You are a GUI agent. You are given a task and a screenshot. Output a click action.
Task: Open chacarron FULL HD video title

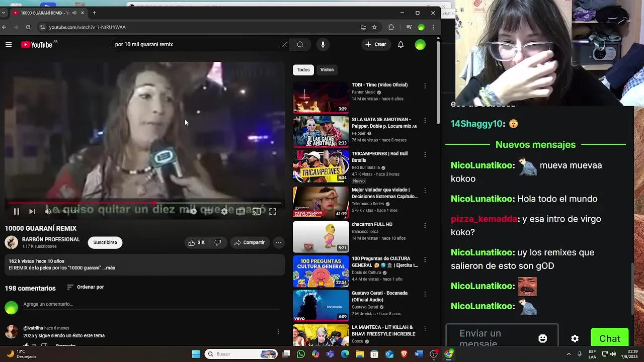pos(372,224)
